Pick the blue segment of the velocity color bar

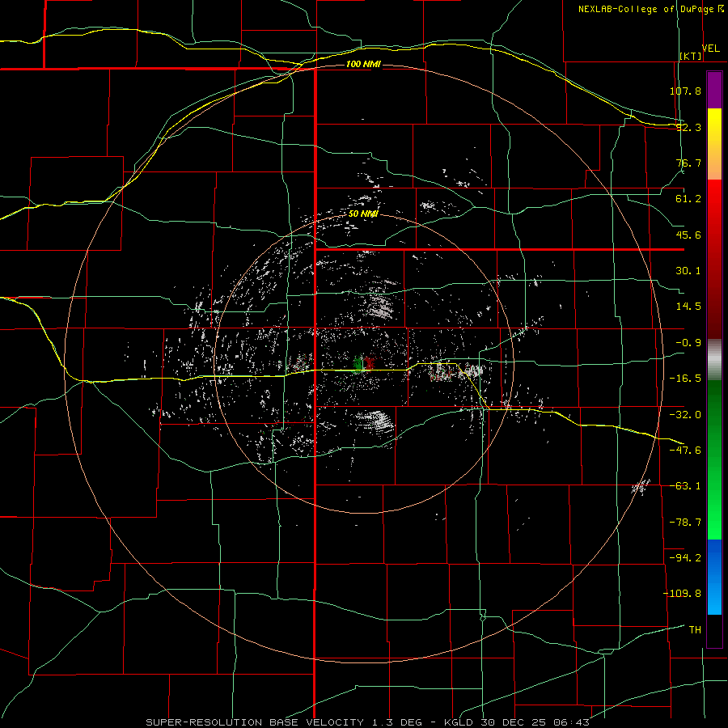pos(714,576)
